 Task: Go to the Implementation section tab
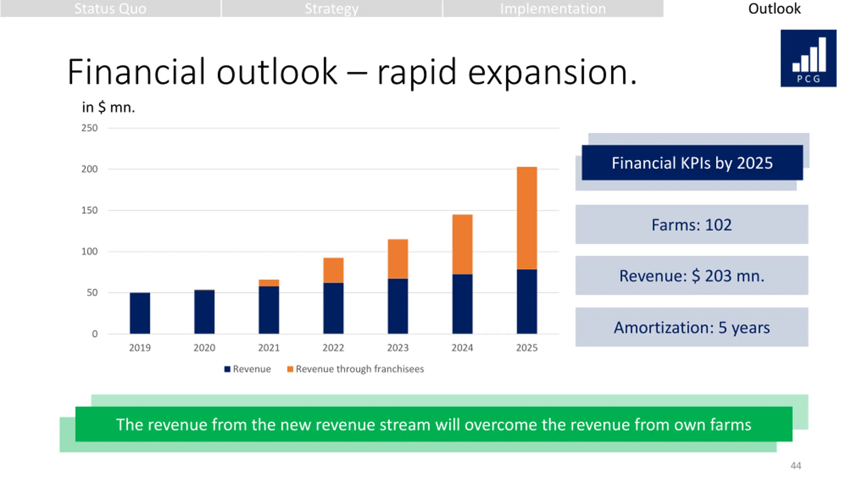553,8
